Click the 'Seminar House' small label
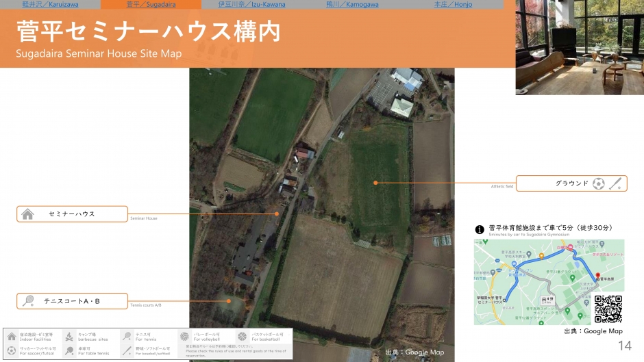Viewport: 644px width, 362px height. 144,218
